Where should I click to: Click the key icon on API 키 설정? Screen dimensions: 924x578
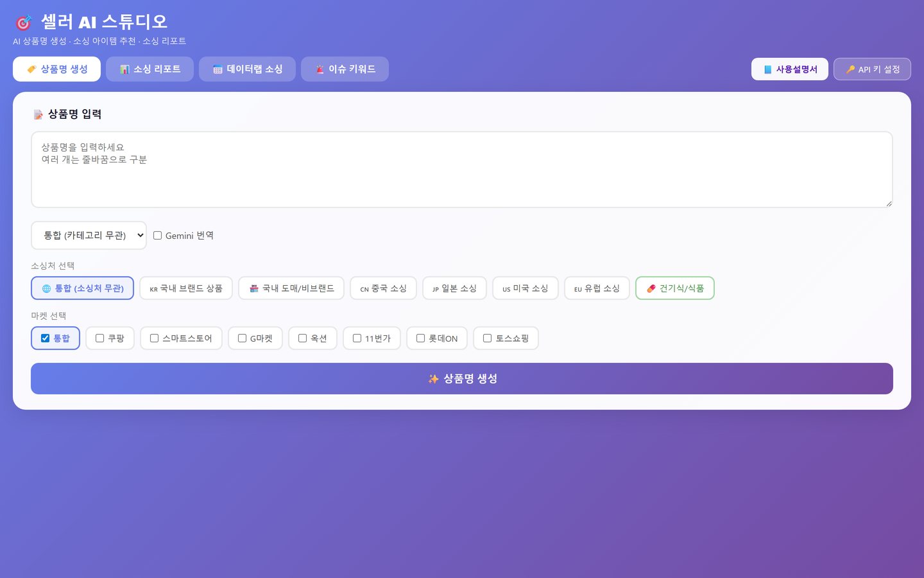[x=850, y=69]
